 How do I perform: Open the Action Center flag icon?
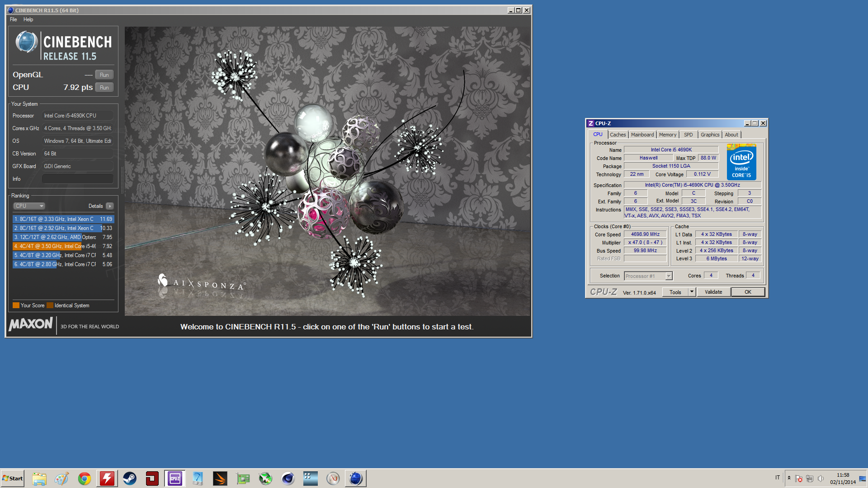coord(799,479)
